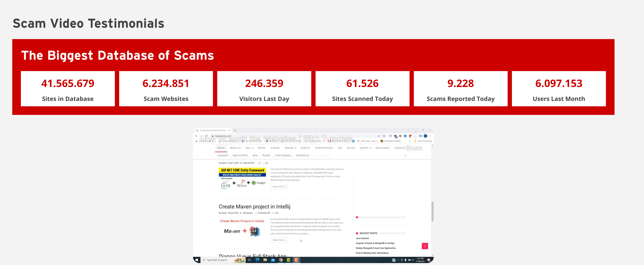The height and width of the screenshot is (265, 644).
Task: Click the 6.097.153 figure
Action: [559, 83]
